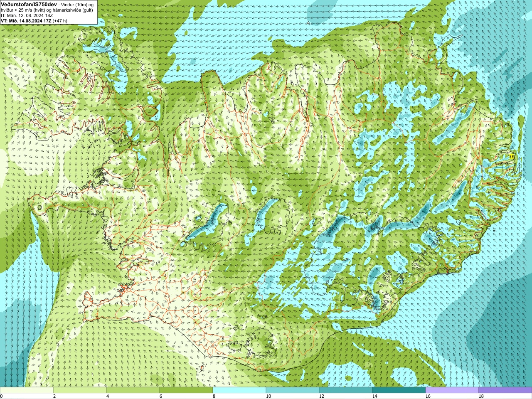Click the 12–14 m/s teal legend swatch
The image size is (532, 399).
pyautogui.click(x=346, y=390)
